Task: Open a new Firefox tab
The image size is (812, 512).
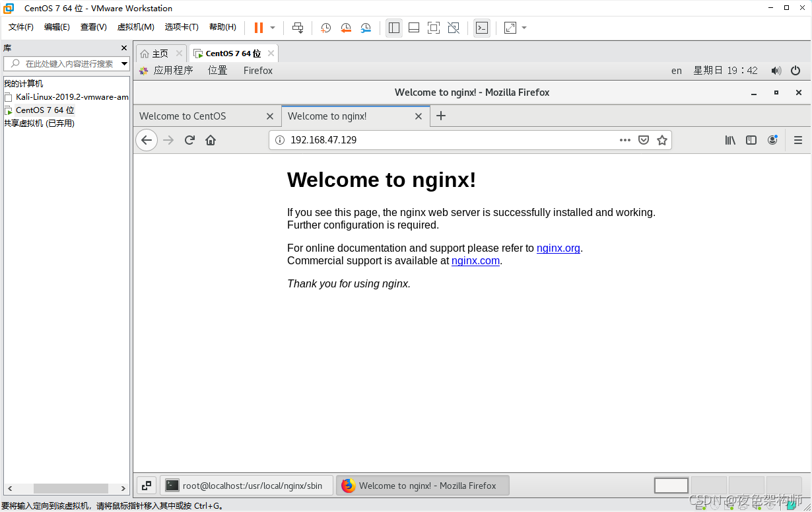Action: point(441,116)
